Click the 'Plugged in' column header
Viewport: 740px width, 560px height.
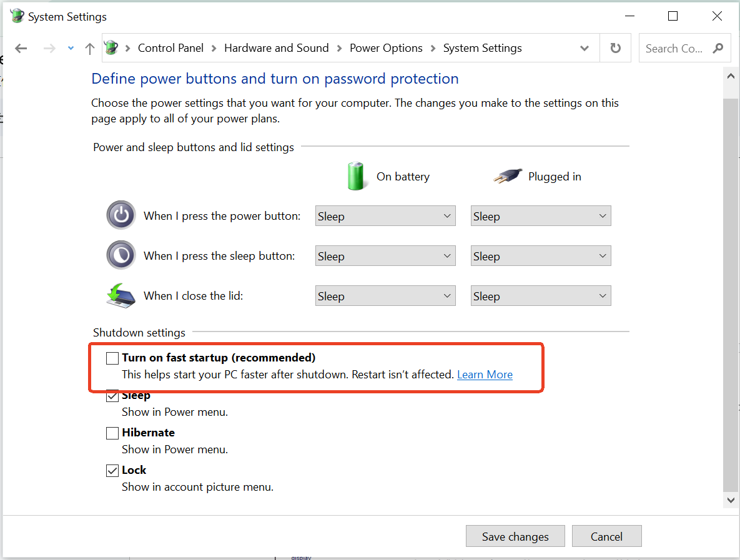(555, 177)
